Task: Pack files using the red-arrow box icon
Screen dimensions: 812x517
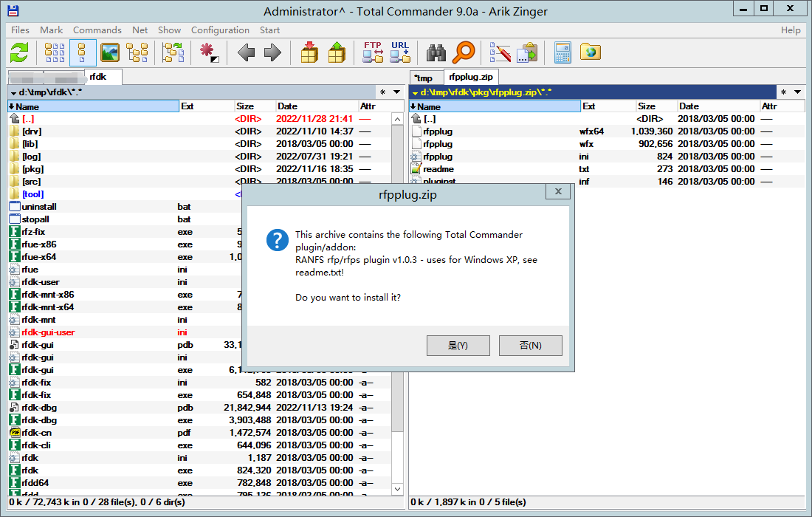Action: coord(309,52)
